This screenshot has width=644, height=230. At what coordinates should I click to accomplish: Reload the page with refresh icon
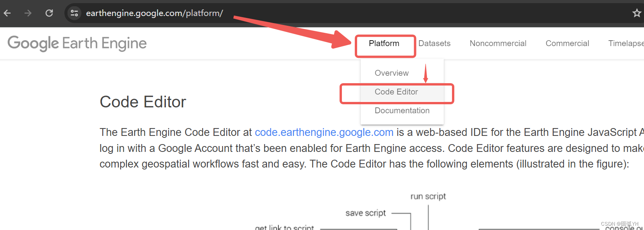[49, 13]
